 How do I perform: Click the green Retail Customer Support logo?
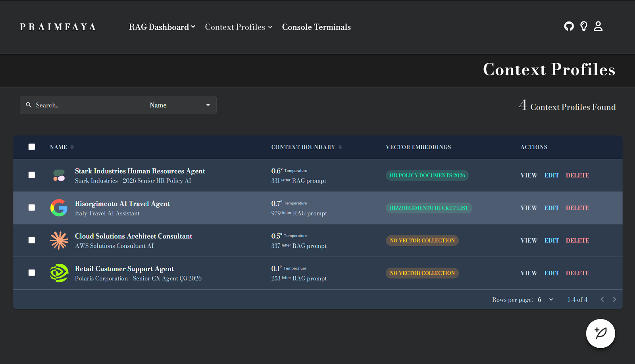point(59,273)
